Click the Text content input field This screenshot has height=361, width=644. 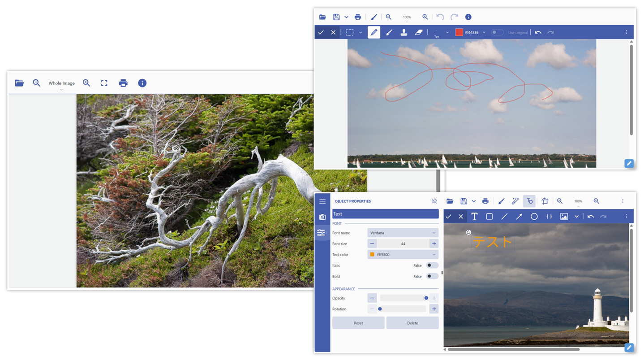tap(385, 214)
